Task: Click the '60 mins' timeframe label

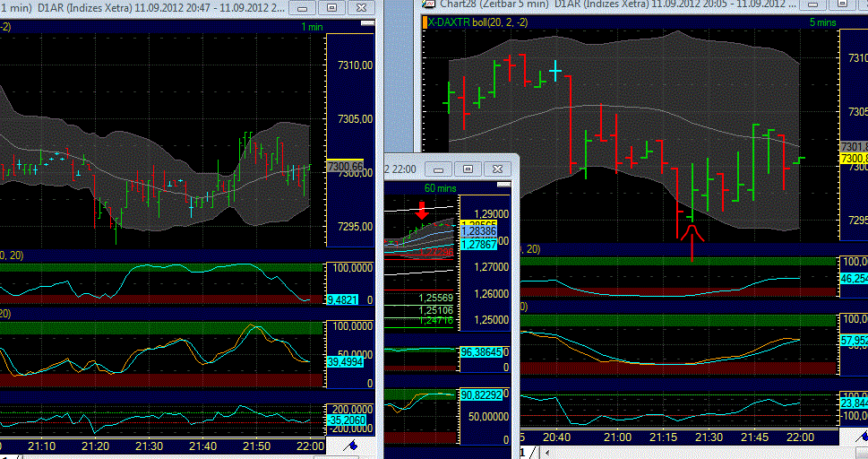Action: pos(440,188)
